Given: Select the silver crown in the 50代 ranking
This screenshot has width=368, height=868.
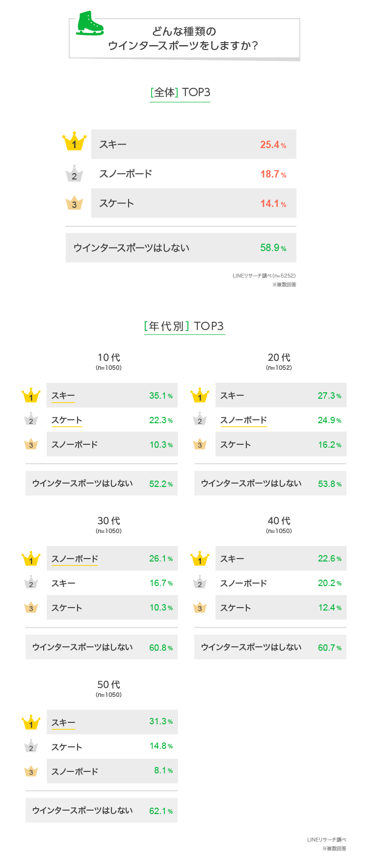Looking at the screenshot, I should (31, 746).
